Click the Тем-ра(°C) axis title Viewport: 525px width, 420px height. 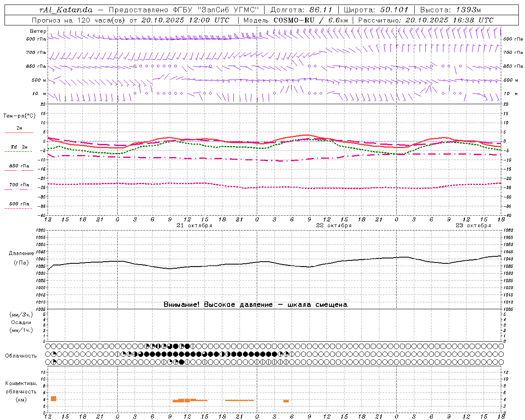click(x=19, y=116)
